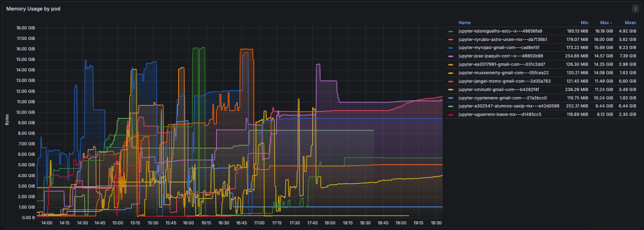Click the Min value 173.22 MiB
Screen dimensions: 644x230
point(577,47)
